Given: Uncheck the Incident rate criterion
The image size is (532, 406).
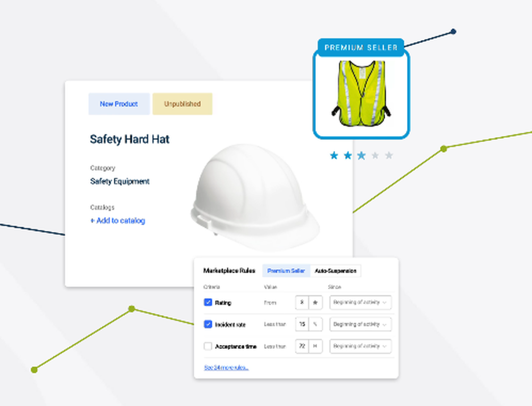Looking at the screenshot, I should click(x=208, y=324).
